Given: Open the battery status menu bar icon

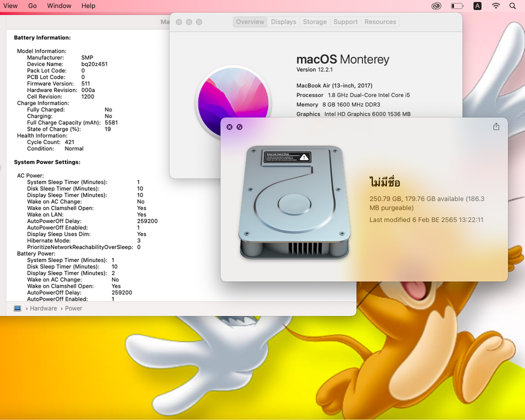Looking at the screenshot, I should tap(457, 6).
